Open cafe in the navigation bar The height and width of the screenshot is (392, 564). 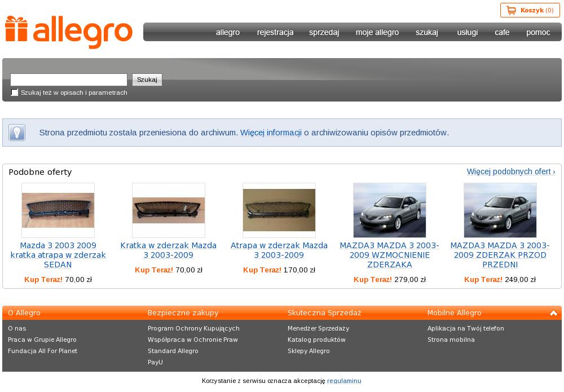tap(502, 32)
